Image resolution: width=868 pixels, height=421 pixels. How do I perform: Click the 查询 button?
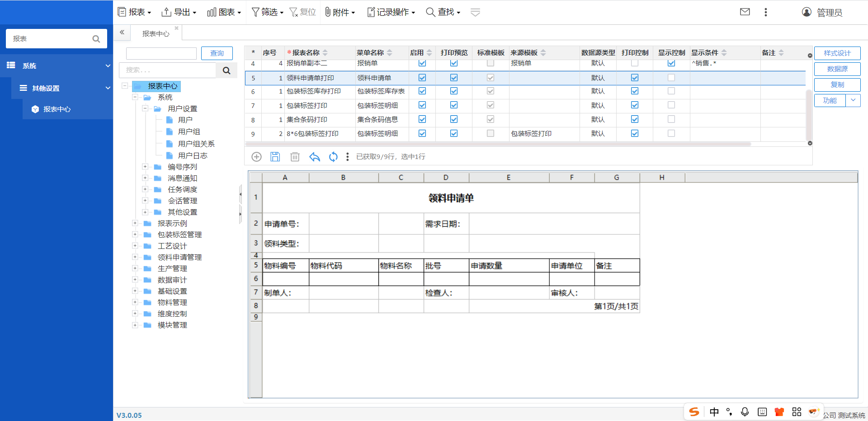[217, 53]
